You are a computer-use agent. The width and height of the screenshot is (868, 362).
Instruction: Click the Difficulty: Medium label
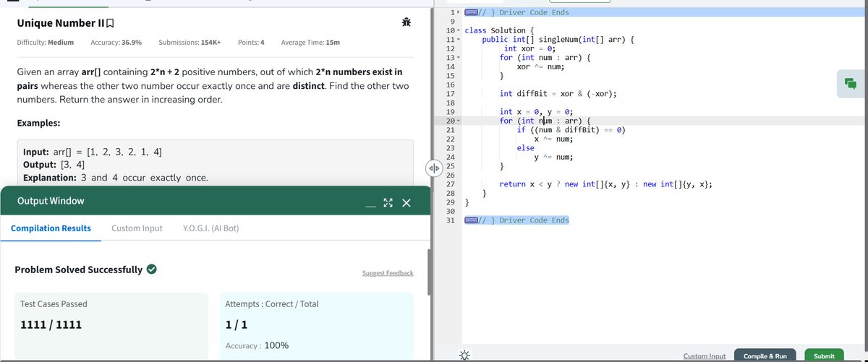(x=45, y=43)
